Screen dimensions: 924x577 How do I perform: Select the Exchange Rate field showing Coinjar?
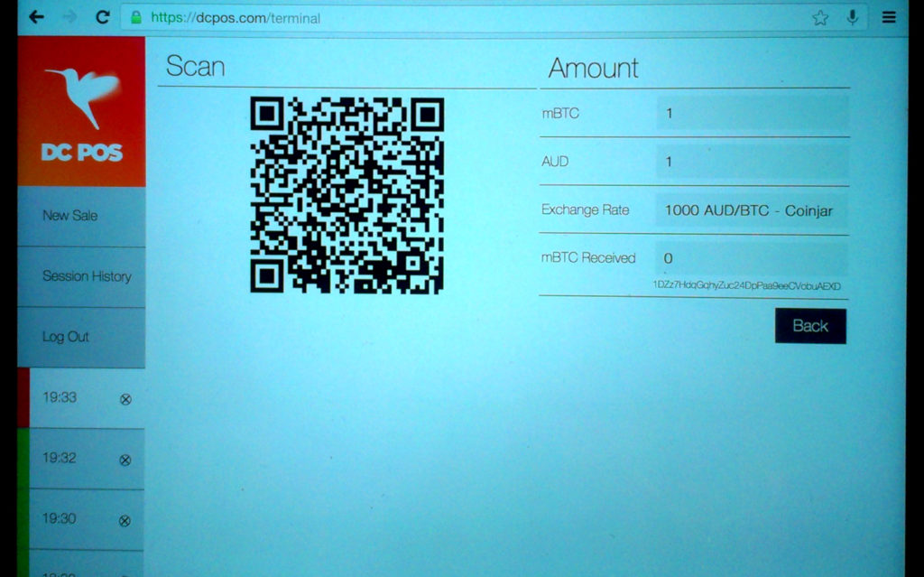[752, 210]
